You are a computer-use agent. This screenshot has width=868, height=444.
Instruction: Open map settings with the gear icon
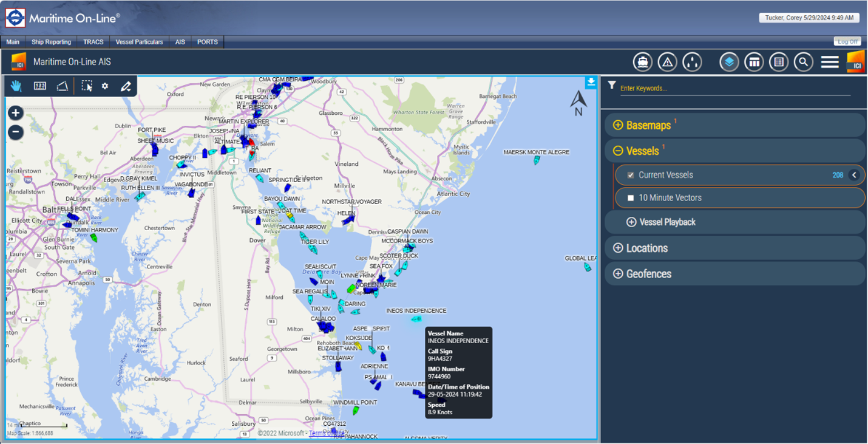(104, 86)
